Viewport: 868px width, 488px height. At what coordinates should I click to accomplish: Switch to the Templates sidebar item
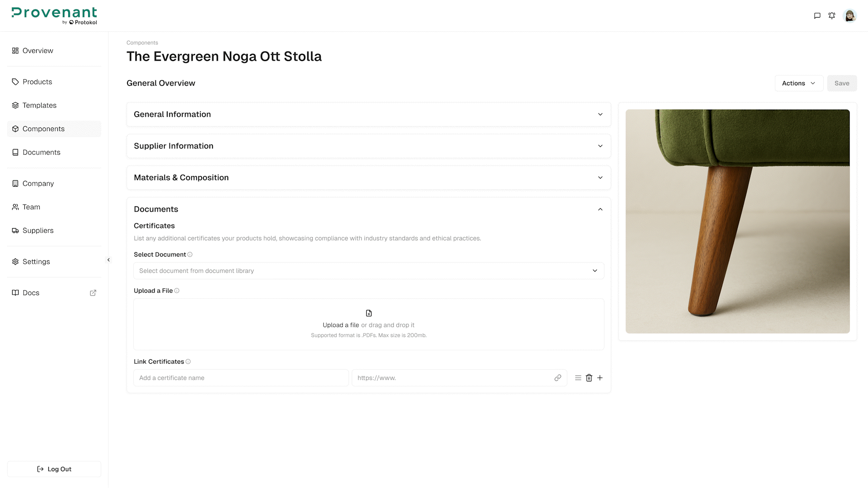tap(39, 105)
